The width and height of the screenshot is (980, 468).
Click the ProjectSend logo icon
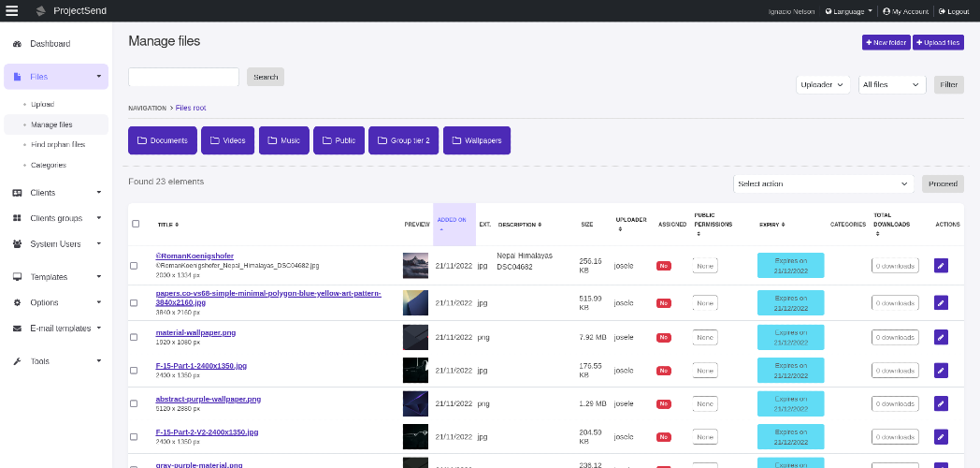(41, 10)
